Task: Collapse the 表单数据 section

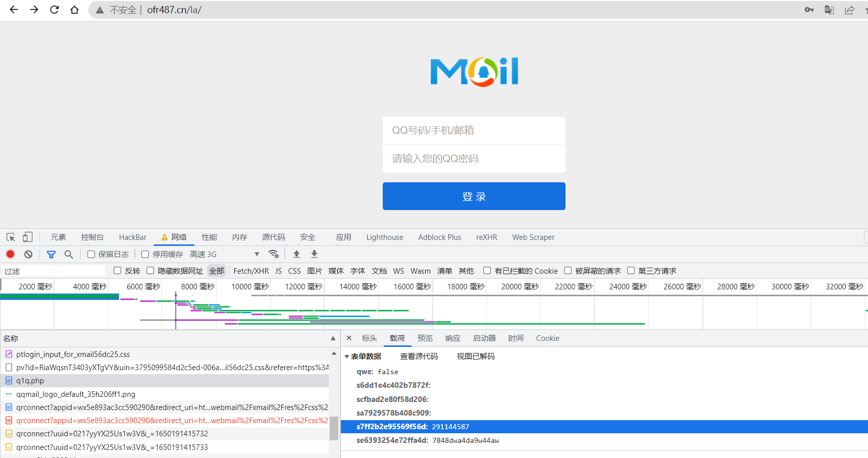Action: 347,357
